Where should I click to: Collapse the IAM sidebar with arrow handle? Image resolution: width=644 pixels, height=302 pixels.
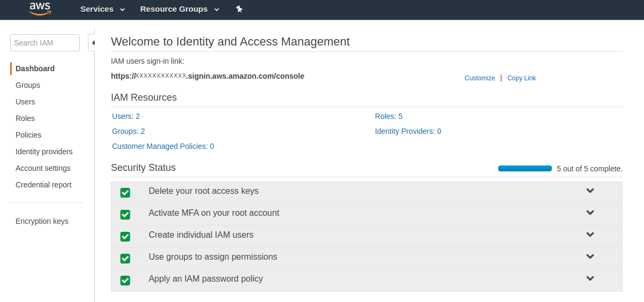tap(92, 43)
